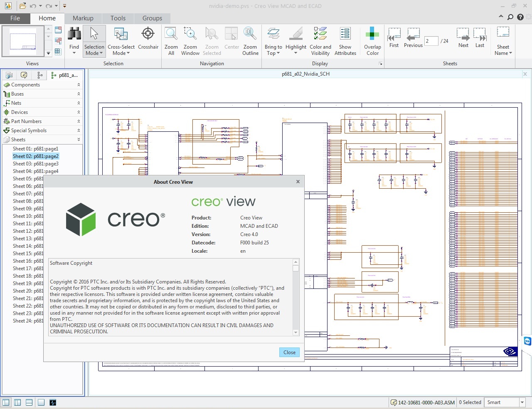The width and height of the screenshot is (532, 409).
Task: Go to the Previous sheet
Action: pyautogui.click(x=413, y=34)
